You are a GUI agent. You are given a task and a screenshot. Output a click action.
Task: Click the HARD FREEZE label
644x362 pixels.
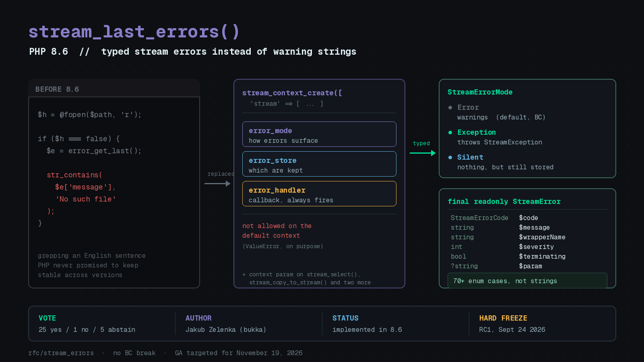(x=503, y=318)
